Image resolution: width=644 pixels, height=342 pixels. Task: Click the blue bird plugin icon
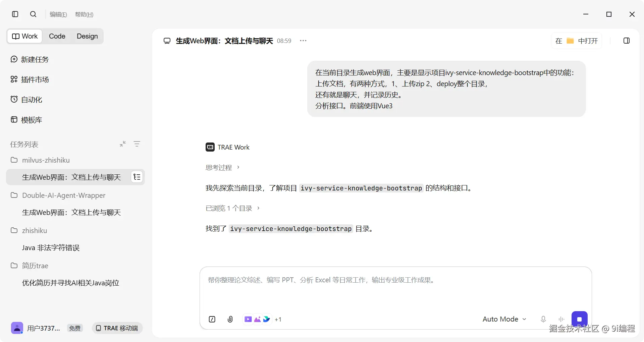pyautogui.click(x=267, y=319)
